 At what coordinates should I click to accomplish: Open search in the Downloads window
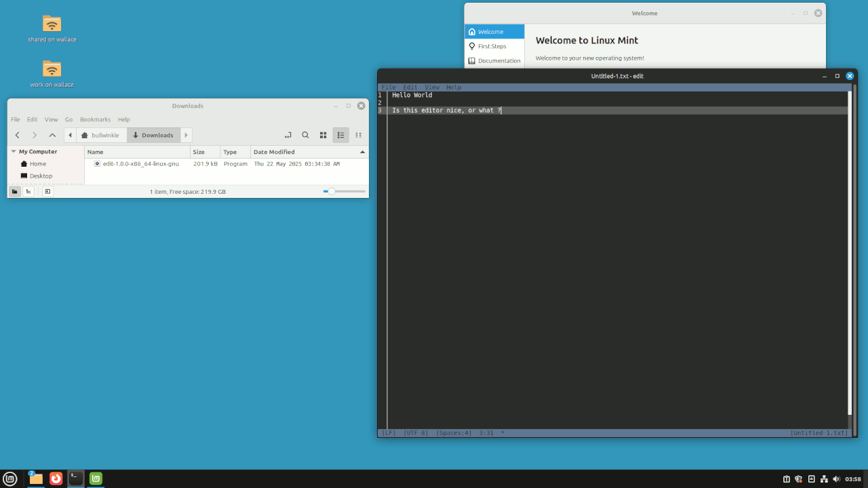[305, 135]
